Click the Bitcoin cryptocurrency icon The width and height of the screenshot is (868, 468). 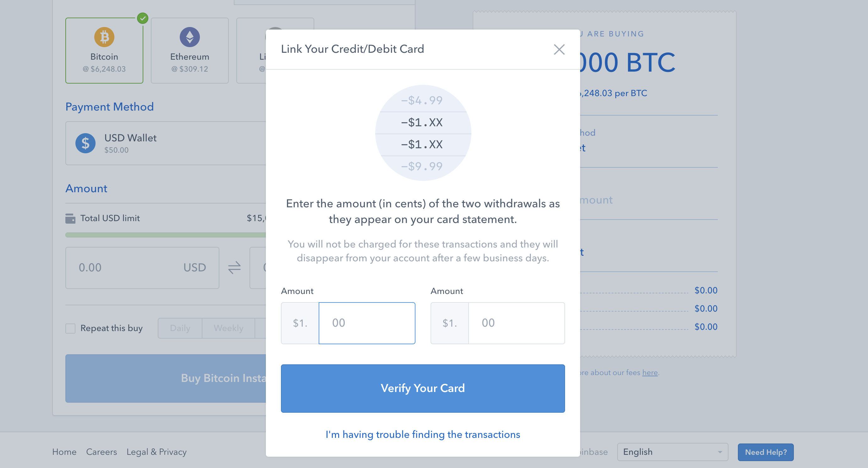[104, 38]
